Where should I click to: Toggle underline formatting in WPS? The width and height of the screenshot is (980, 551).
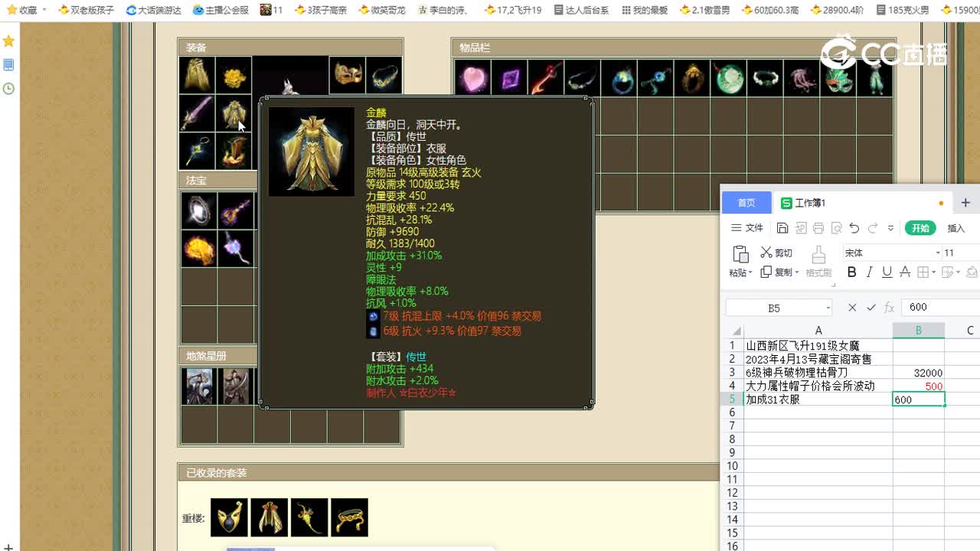point(887,272)
